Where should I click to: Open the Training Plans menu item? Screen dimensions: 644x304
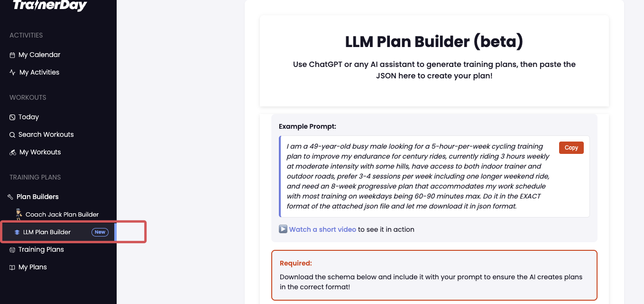pos(41,250)
